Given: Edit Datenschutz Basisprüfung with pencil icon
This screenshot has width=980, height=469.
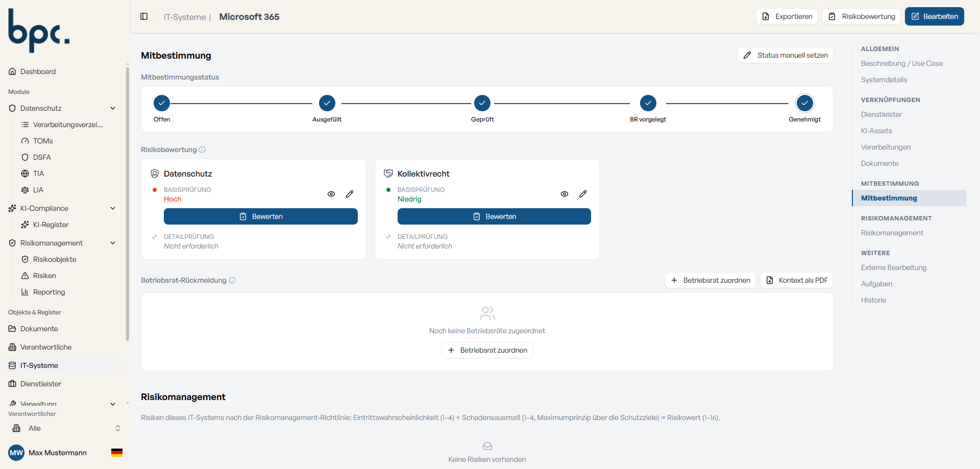Looking at the screenshot, I should tap(350, 194).
